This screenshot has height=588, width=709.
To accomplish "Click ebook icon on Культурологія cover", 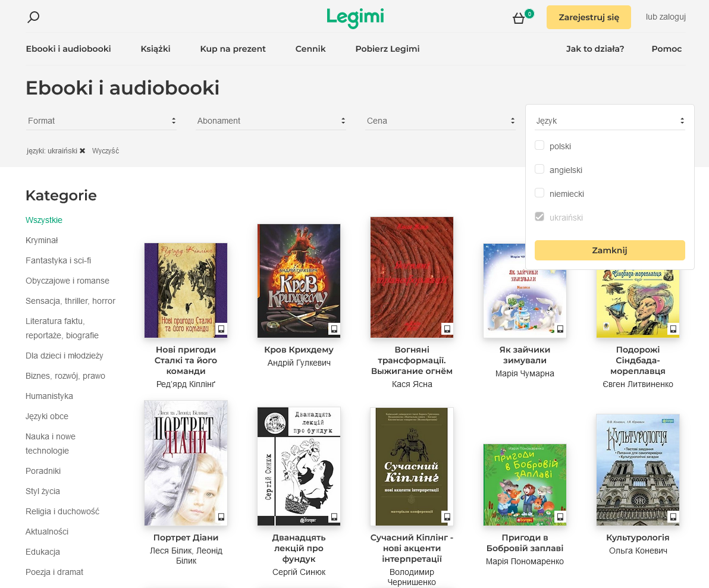I will [673, 517].
